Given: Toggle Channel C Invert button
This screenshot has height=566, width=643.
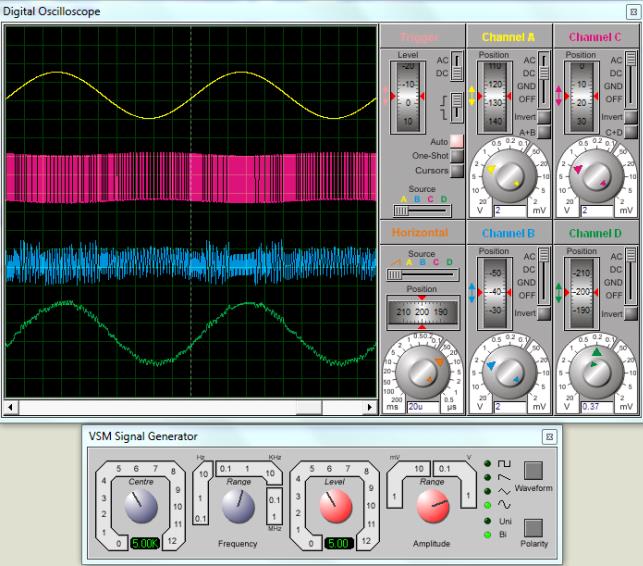Looking at the screenshot, I should [630, 117].
